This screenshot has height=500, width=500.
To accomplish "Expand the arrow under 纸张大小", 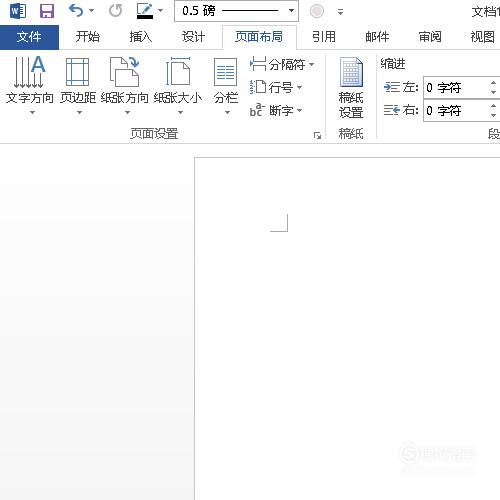I will (180, 112).
